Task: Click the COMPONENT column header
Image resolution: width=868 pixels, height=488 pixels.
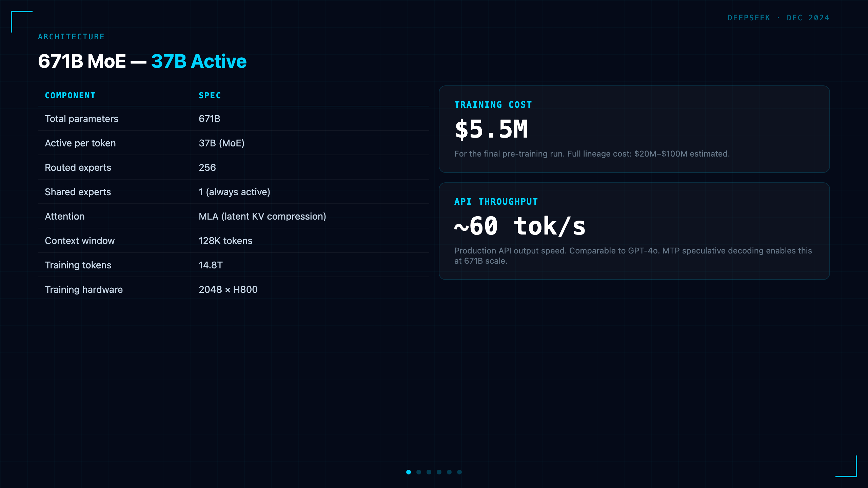Action: 70,96
